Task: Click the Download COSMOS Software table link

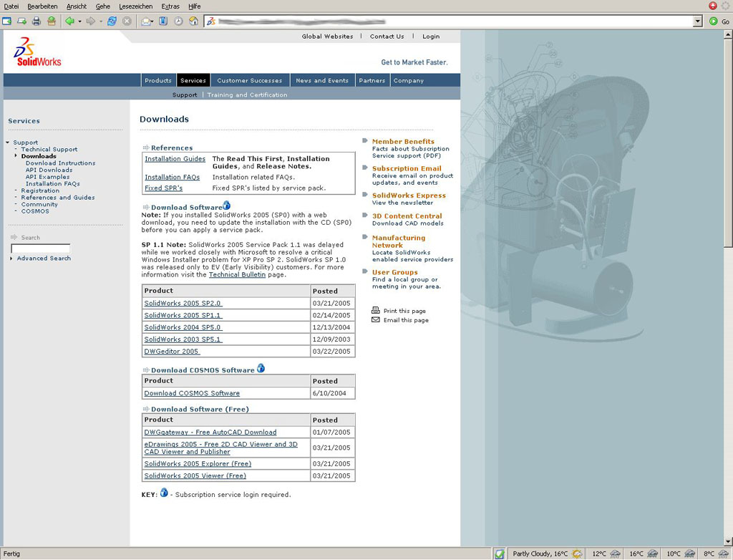Action: click(192, 393)
